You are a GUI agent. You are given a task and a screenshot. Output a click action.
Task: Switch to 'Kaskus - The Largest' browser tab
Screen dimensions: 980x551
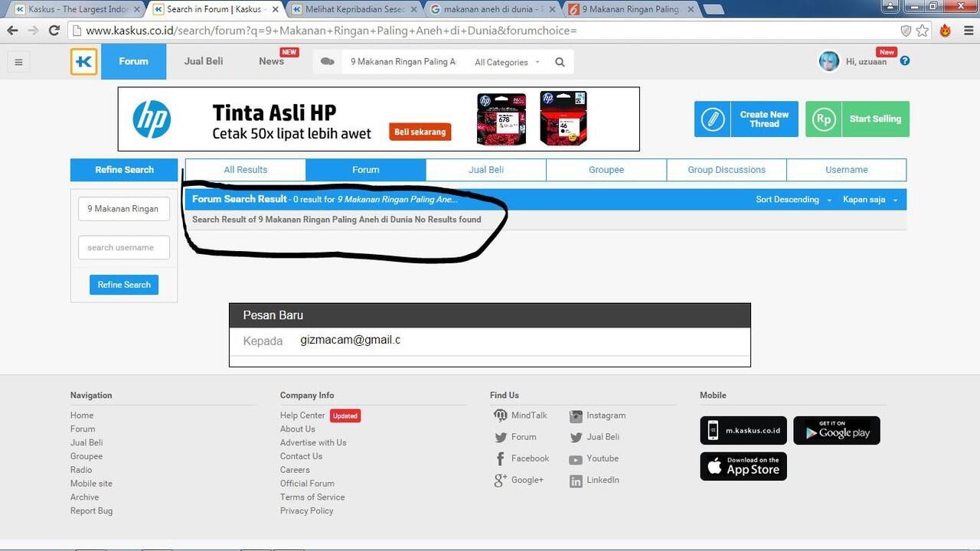click(77, 9)
